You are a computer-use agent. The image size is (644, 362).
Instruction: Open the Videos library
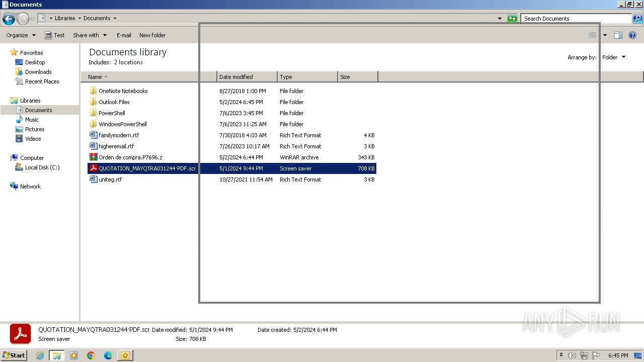point(33,139)
